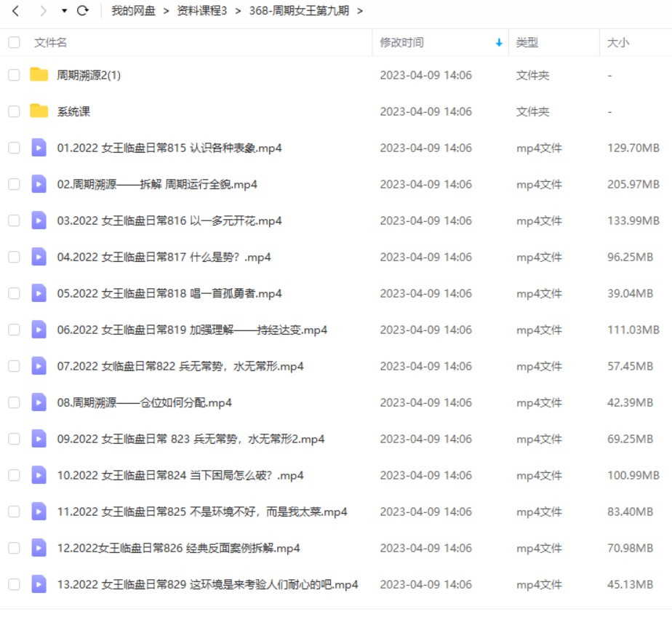Select file name 06.2022 女王临盘日常819 加强理解 file
The image size is (672, 617).
click(192, 330)
